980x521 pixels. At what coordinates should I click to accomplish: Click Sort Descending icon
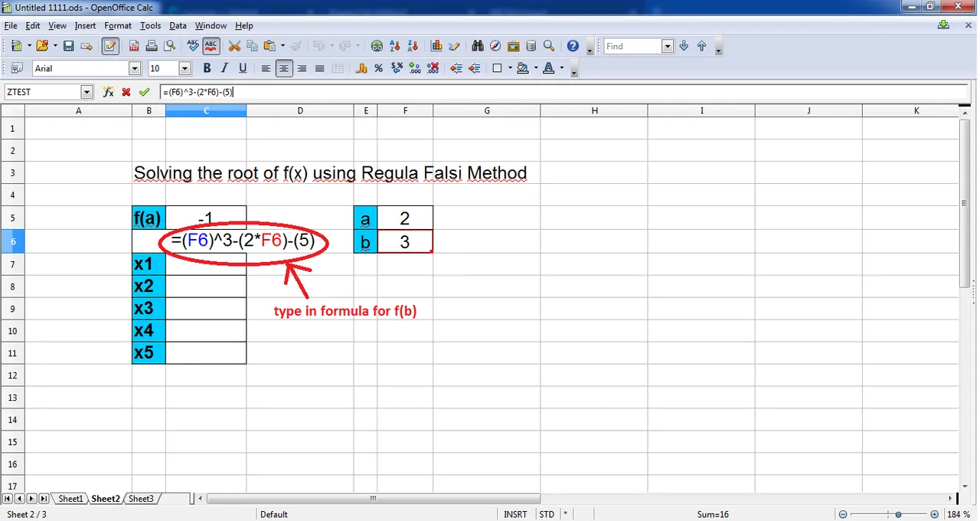click(413, 46)
